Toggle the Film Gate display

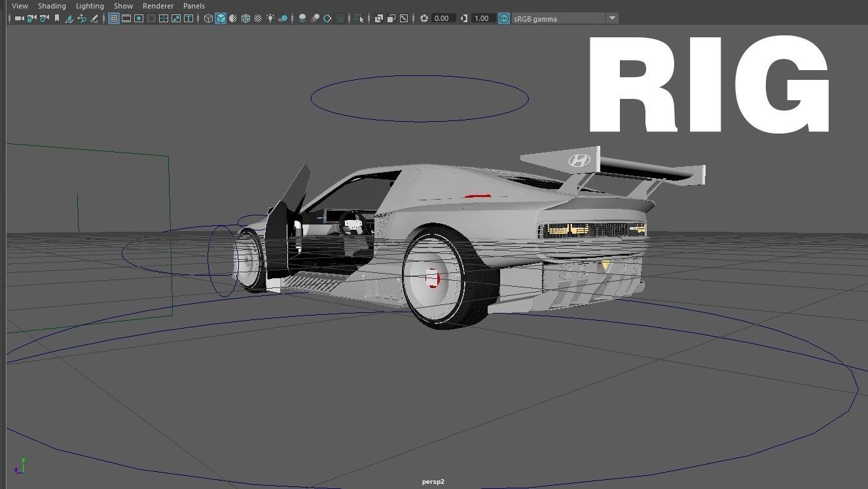click(x=126, y=18)
